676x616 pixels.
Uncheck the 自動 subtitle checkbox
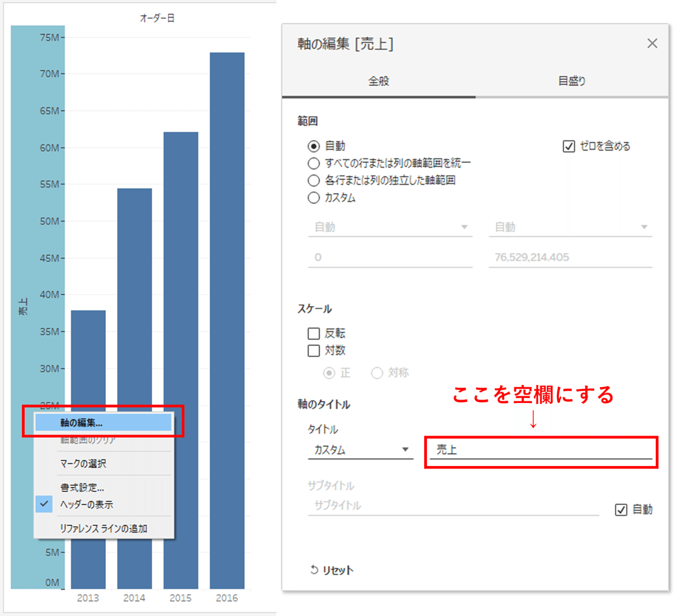tap(622, 509)
